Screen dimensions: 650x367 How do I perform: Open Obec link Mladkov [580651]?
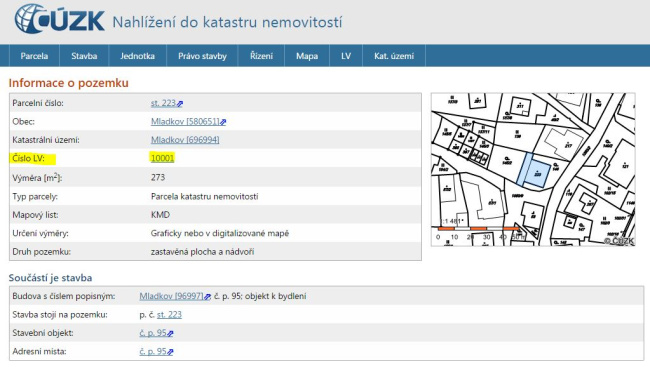[x=185, y=122]
